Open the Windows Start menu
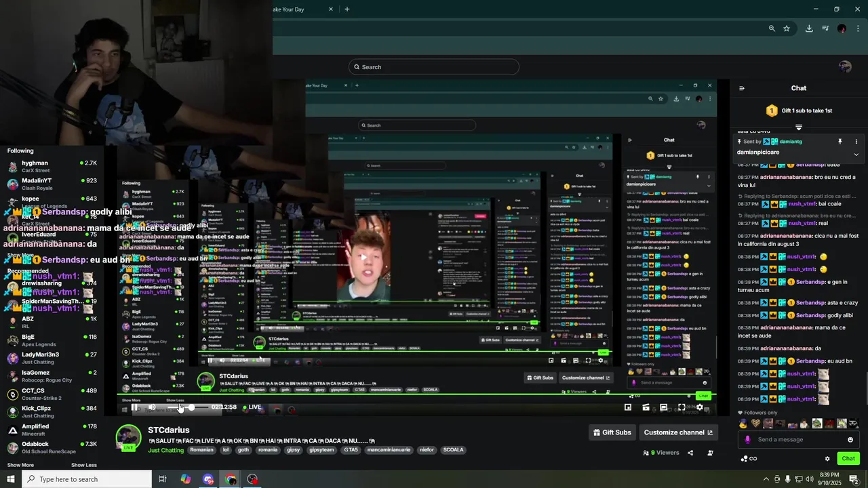The width and height of the screenshot is (868, 488). [x=10, y=479]
